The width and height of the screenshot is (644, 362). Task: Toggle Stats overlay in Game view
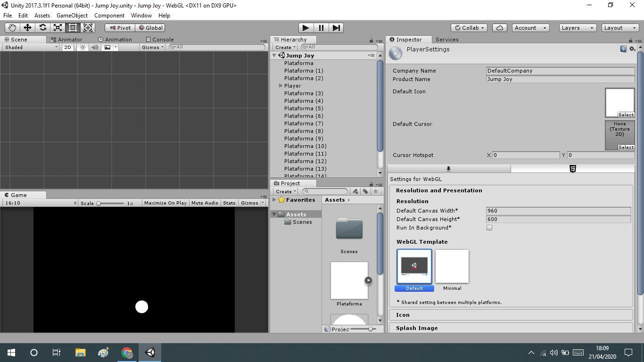click(x=229, y=203)
